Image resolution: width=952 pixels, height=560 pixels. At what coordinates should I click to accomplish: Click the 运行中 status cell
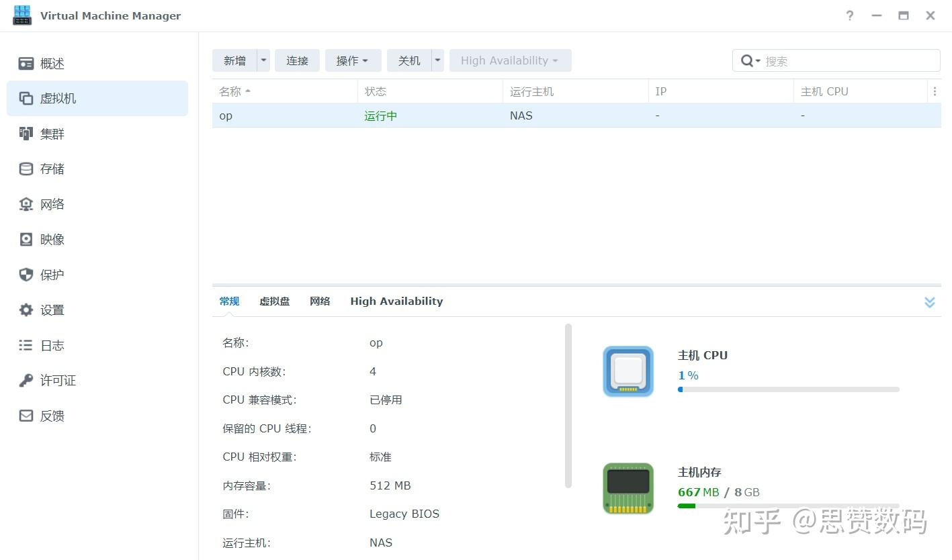point(381,115)
